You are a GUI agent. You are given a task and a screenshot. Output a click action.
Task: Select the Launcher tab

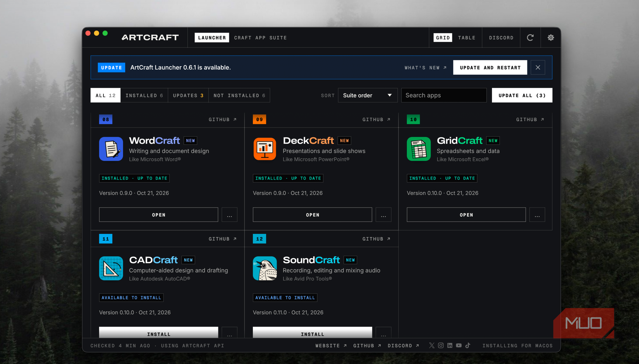[212, 38]
